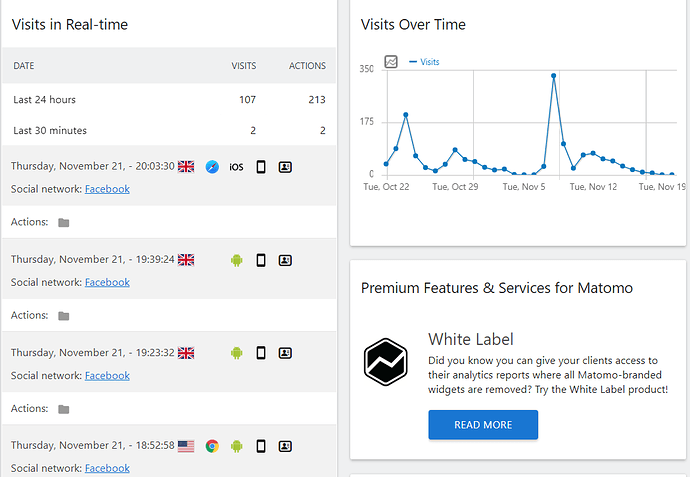Click 'Premium Features & Services for Matomo' title
690x477 pixels.
coord(497,288)
